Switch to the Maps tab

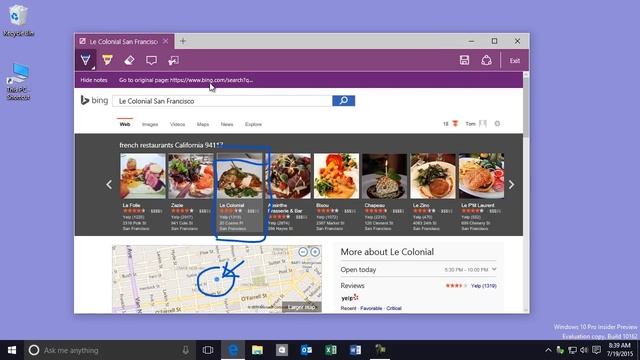point(203,124)
